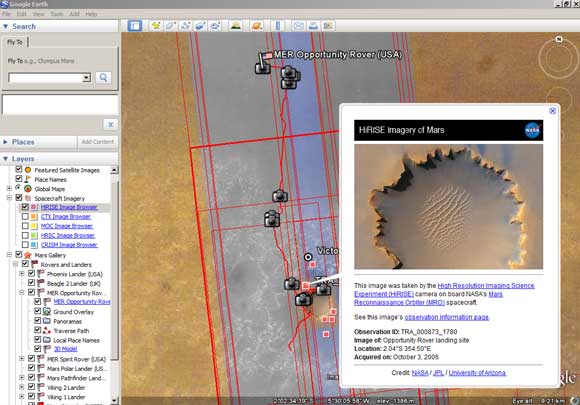Click the Email envelope toolbar icon
Viewport: 580px width, 405px height.
(x=299, y=26)
